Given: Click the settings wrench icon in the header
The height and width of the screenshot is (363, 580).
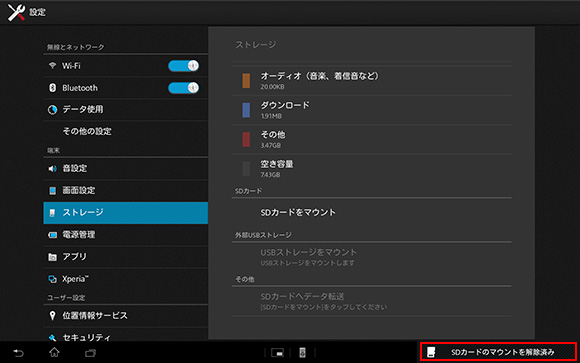Looking at the screenshot, I should click(x=16, y=12).
